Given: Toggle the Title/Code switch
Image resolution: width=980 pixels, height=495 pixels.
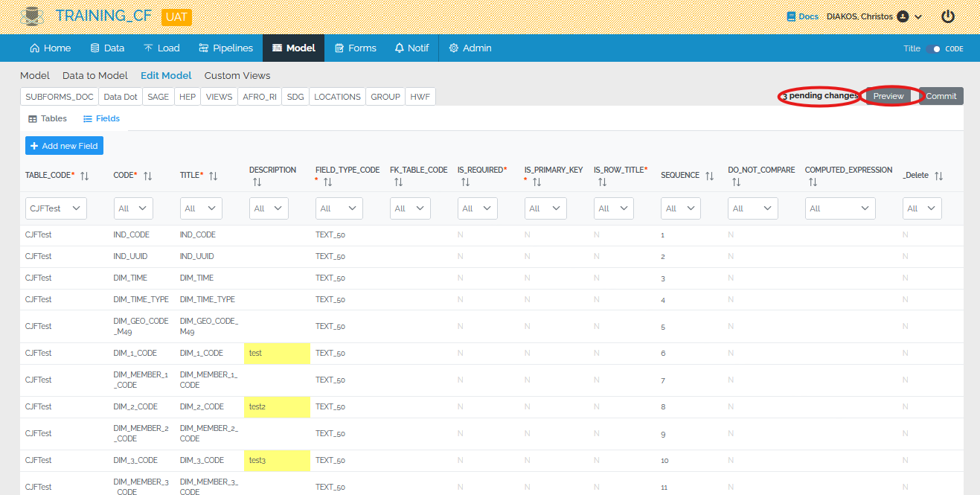Looking at the screenshot, I should tap(934, 48).
